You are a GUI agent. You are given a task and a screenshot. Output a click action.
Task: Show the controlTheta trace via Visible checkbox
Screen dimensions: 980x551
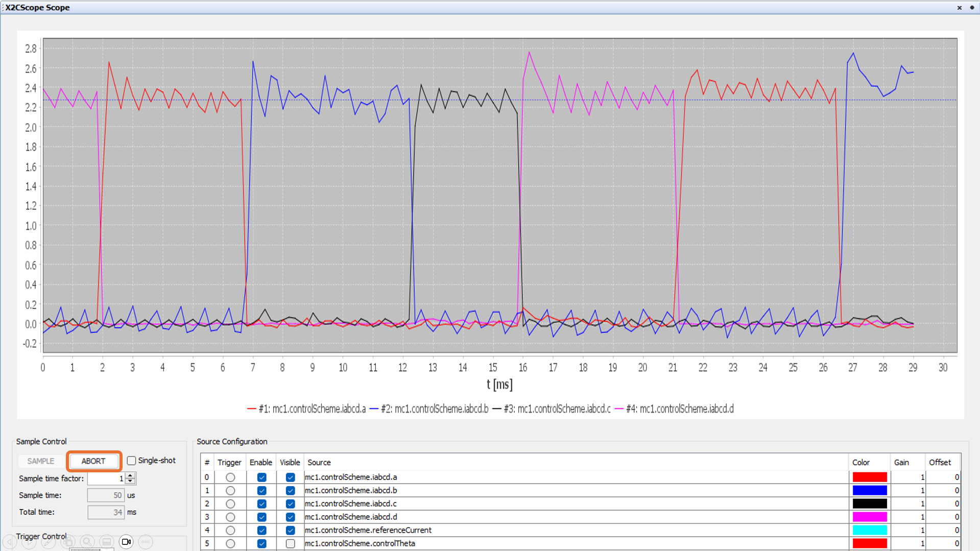tap(290, 544)
